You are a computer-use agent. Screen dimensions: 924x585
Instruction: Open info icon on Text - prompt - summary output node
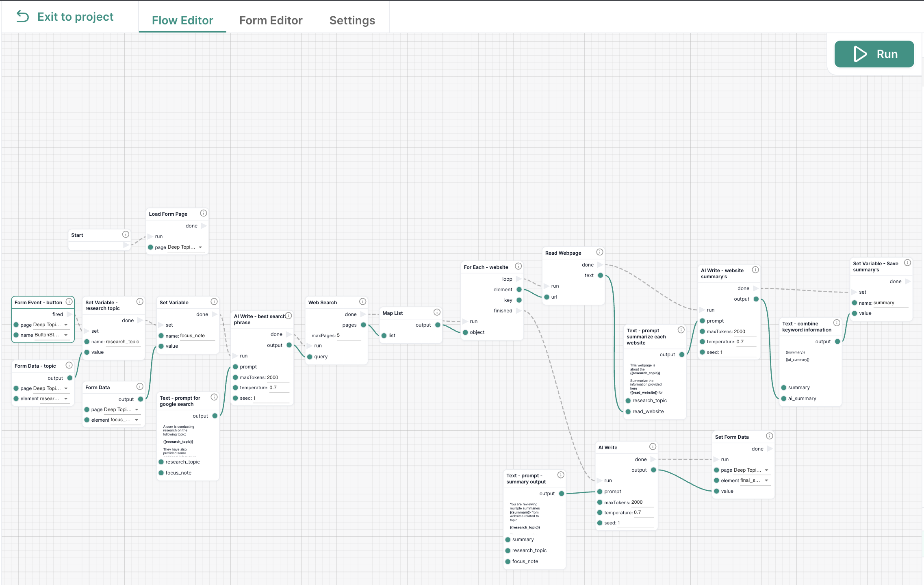pos(561,475)
